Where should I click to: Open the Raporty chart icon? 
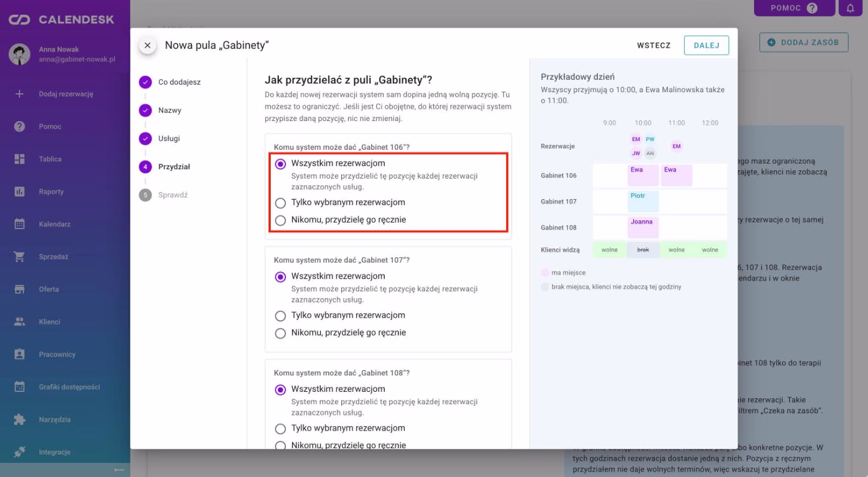19,192
